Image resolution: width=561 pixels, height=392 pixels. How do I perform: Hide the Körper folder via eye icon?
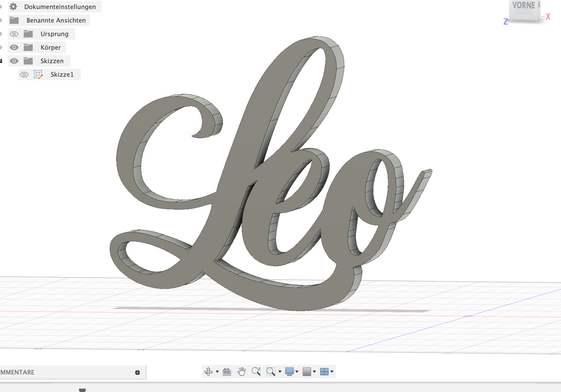coord(14,47)
